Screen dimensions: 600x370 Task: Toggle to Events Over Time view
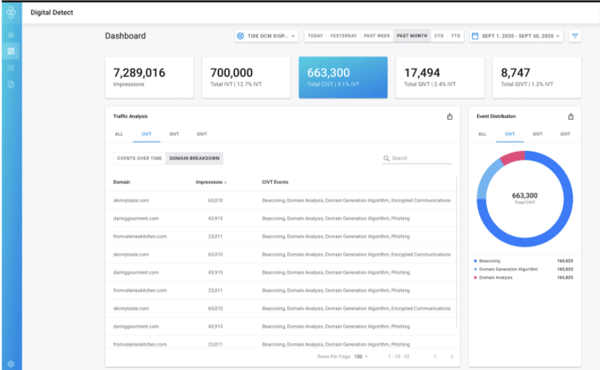(x=140, y=158)
